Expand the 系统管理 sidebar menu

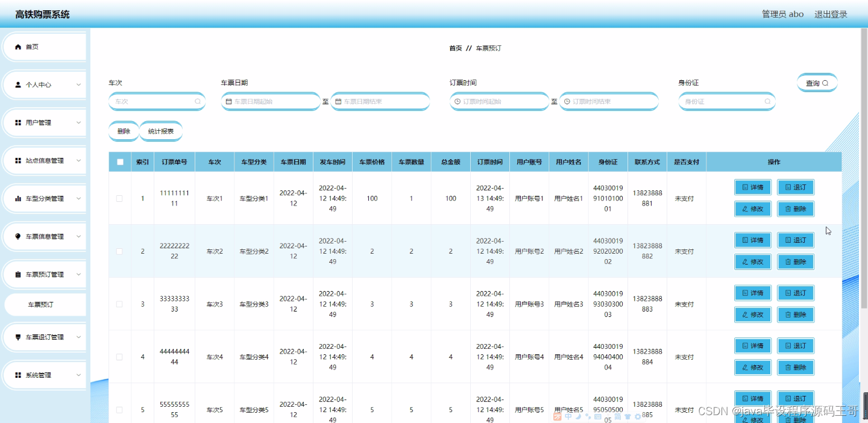(43, 375)
